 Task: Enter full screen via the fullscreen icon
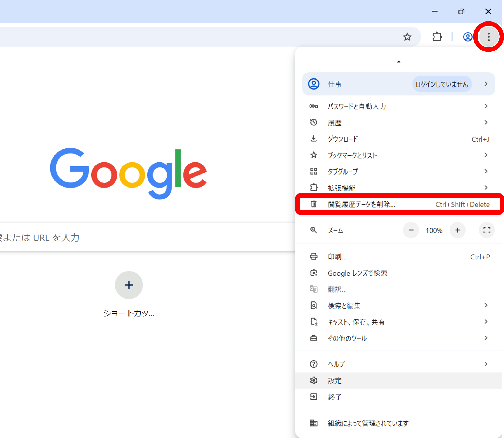(x=486, y=230)
